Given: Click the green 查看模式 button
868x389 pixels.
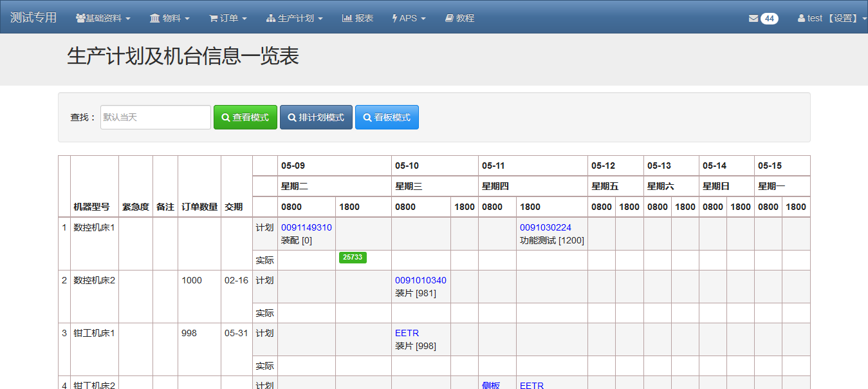Looking at the screenshot, I should [x=245, y=117].
